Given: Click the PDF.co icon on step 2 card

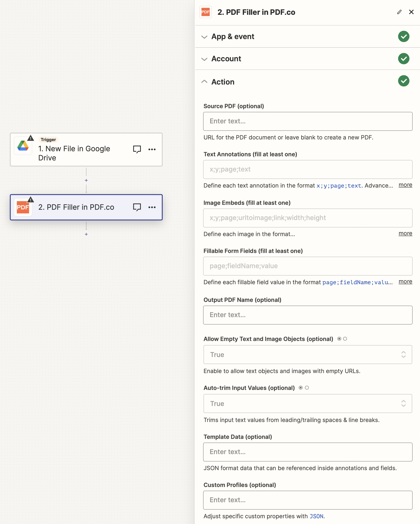Looking at the screenshot, I should 23,207.
